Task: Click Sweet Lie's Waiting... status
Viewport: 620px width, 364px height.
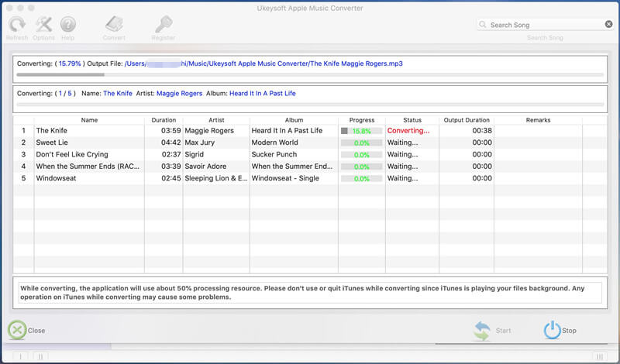Action: point(402,143)
